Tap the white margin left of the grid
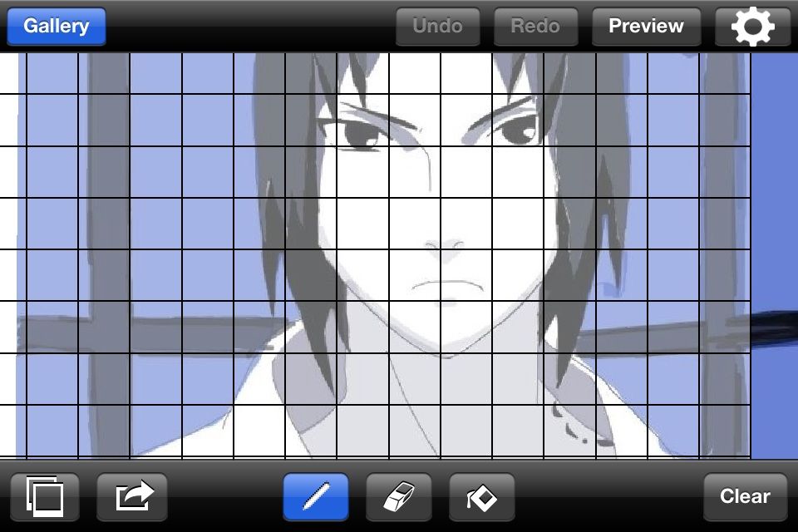 tap(8, 254)
